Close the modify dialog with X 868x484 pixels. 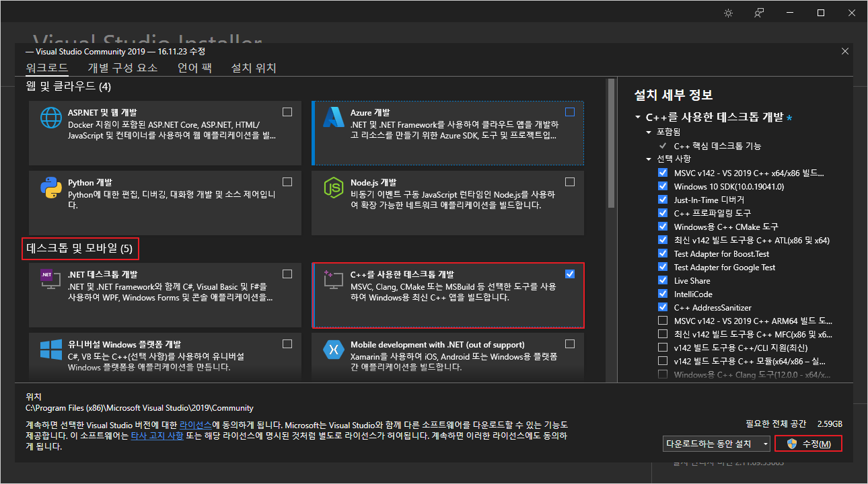pyautogui.click(x=845, y=51)
